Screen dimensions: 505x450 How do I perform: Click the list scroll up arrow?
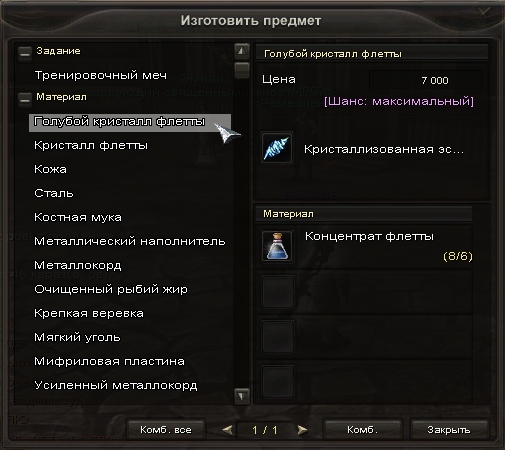[242, 51]
